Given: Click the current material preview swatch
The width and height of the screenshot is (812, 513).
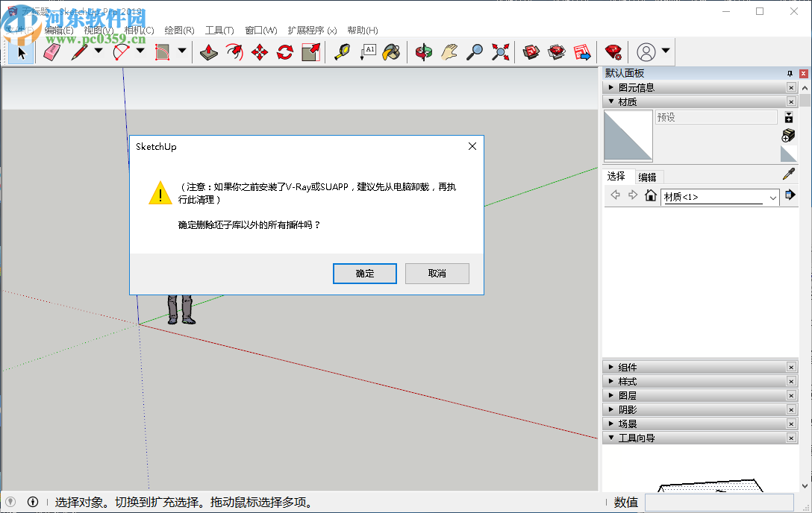Looking at the screenshot, I should click(x=628, y=136).
